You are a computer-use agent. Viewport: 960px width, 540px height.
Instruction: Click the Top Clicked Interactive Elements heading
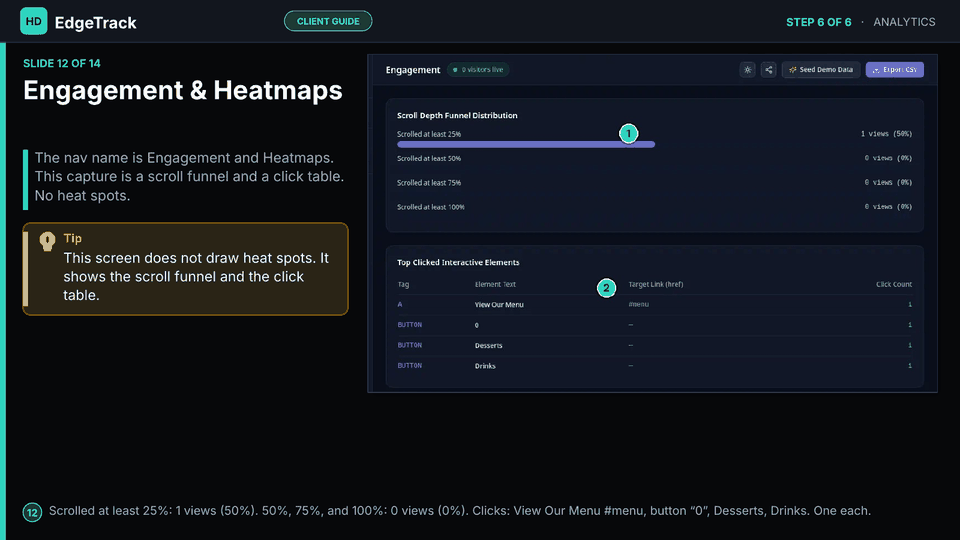[x=458, y=262]
